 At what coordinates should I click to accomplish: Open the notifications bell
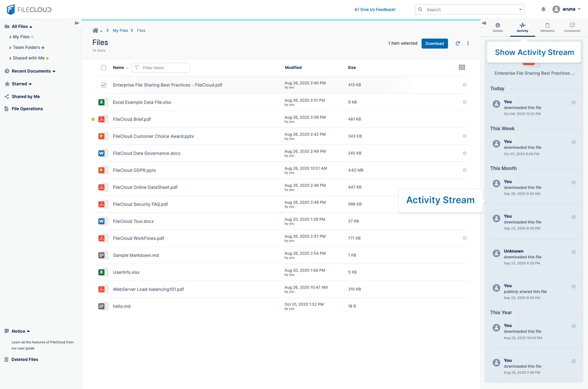pos(543,9)
